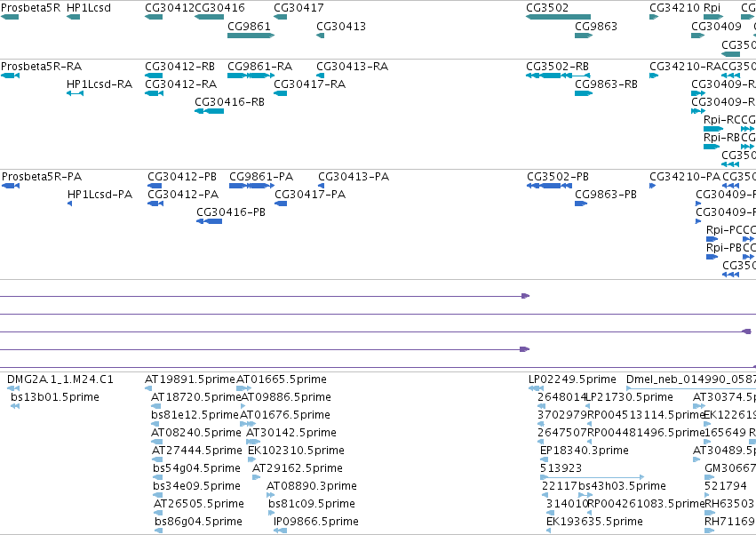Select the CG9863 gene feature
Screen dimensions: 756x535
click(584, 36)
